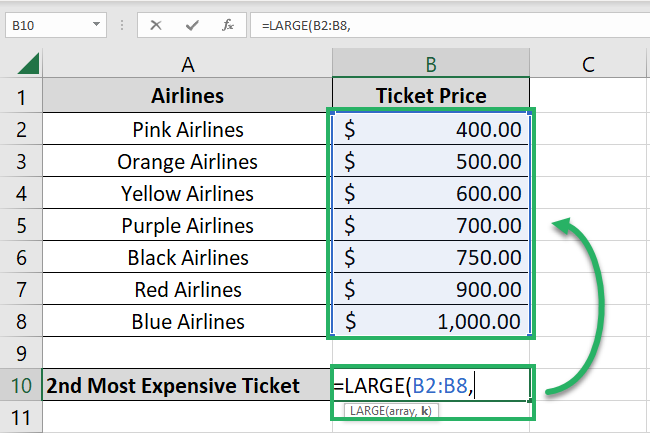The image size is (650, 433).
Task: Click the 1,000.00 ticket price cell
Action: (430, 321)
